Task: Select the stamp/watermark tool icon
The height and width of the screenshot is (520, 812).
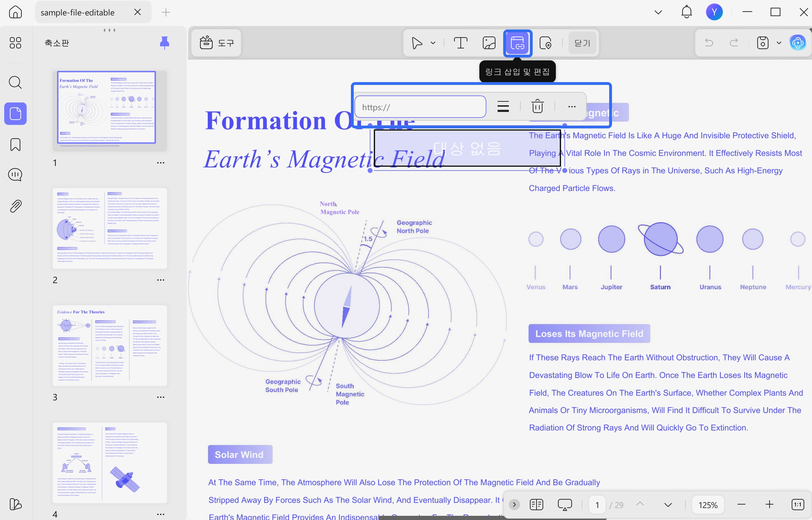Action: point(546,43)
